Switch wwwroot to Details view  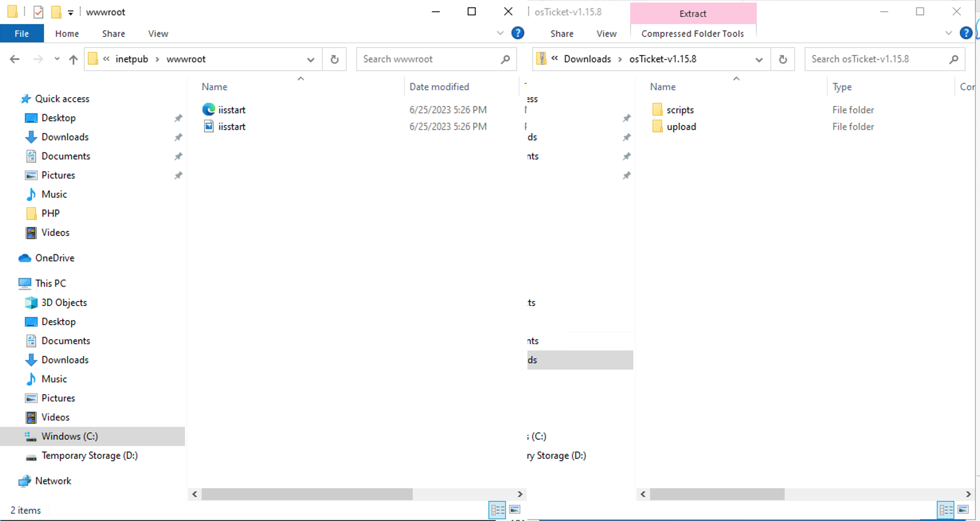(x=497, y=509)
